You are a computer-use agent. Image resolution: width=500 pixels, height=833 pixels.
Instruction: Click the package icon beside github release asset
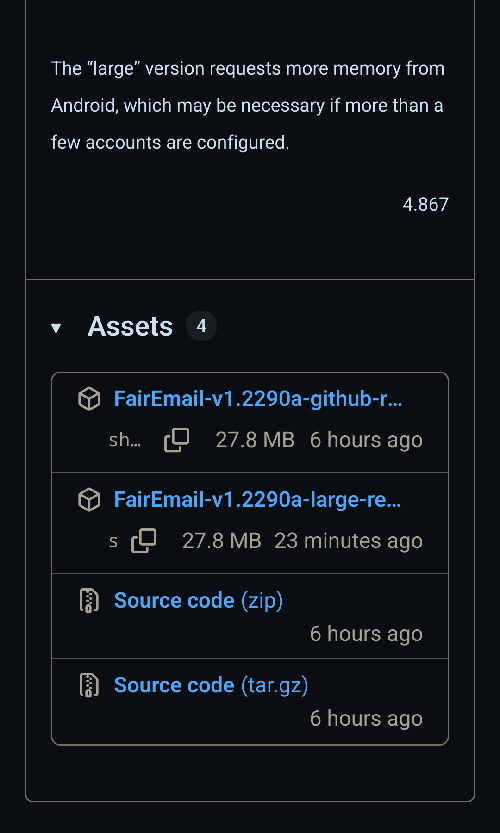[89, 399]
